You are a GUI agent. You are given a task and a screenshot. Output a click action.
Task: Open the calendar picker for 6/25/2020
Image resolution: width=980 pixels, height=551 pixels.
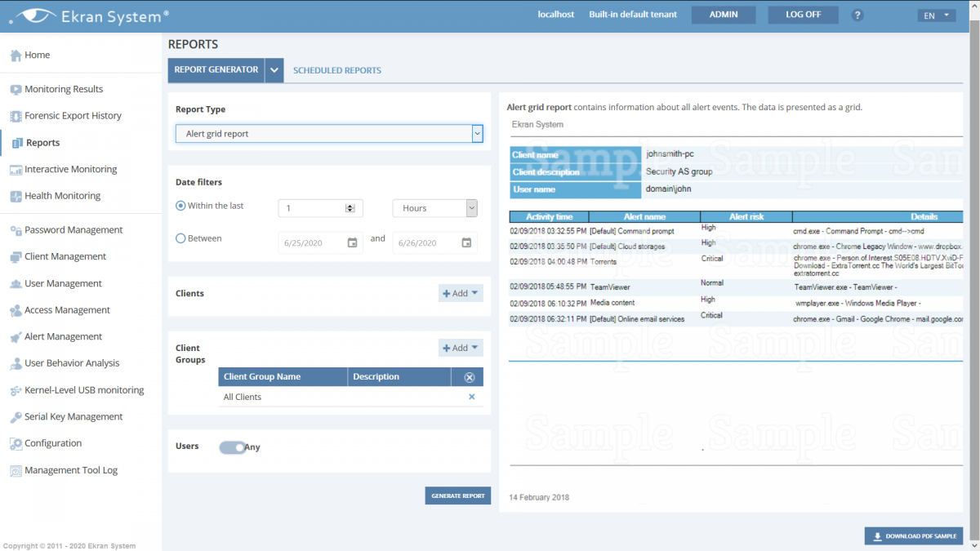[352, 242]
